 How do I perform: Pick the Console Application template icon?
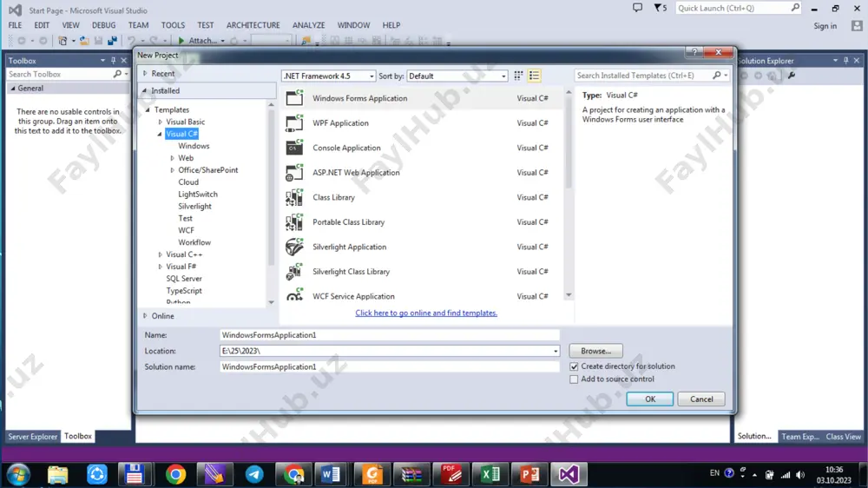[294, 148]
